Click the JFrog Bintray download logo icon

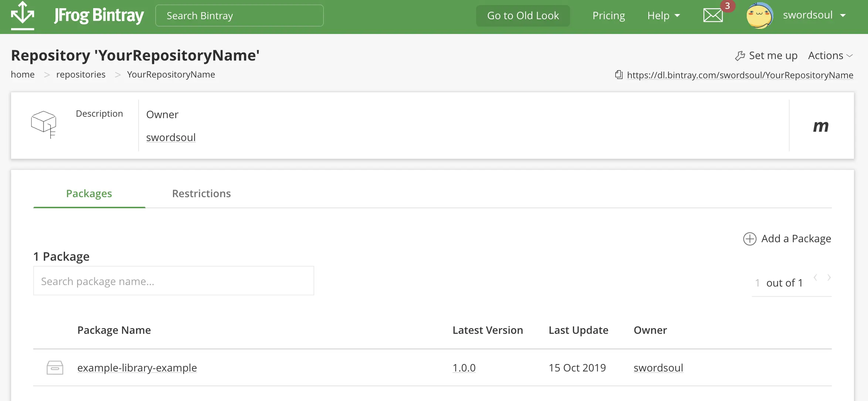(23, 16)
